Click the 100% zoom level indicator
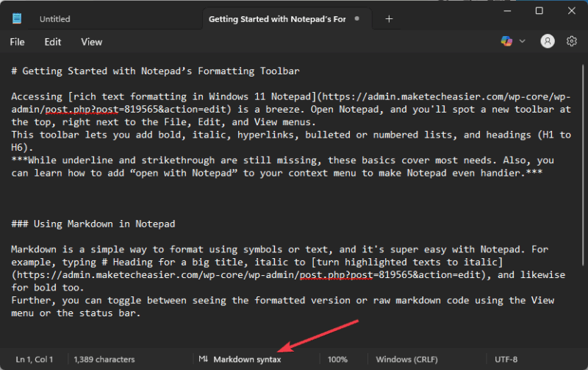 point(337,359)
